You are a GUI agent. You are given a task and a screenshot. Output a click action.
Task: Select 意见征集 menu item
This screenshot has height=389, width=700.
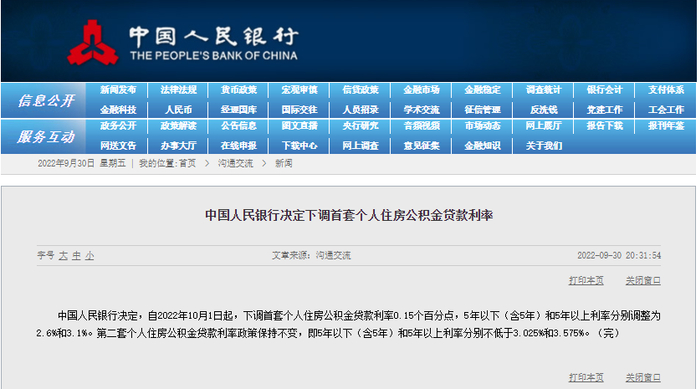[x=421, y=146]
